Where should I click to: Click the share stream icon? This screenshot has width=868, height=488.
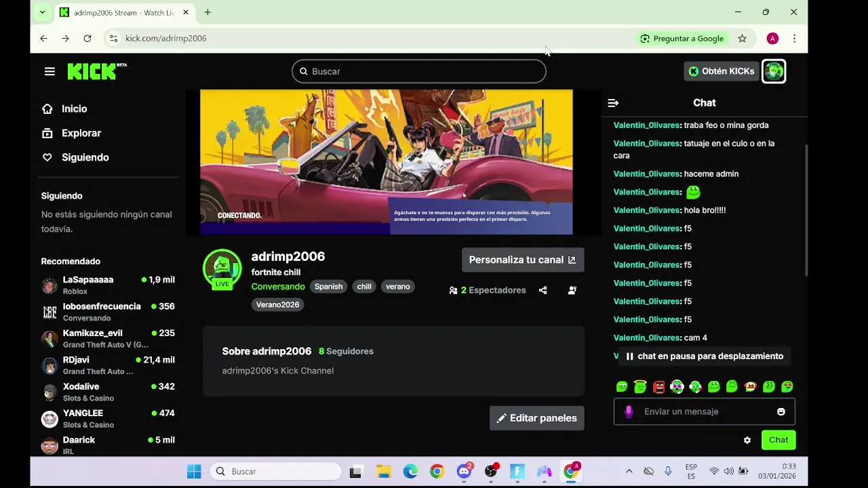tap(542, 290)
